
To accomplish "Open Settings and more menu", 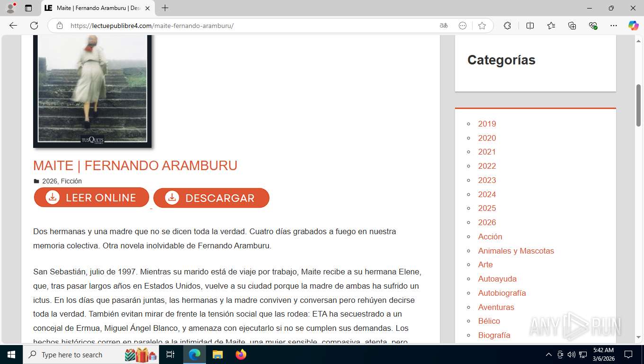I will [614, 26].
